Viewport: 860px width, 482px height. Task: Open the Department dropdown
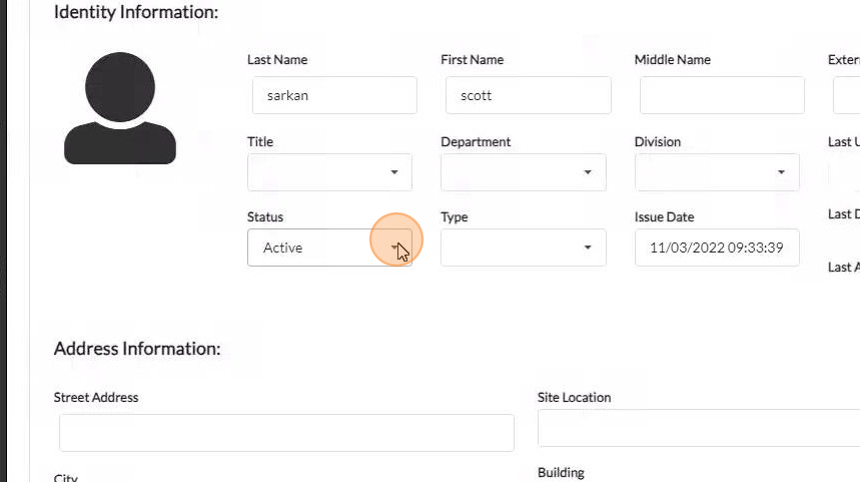coord(523,172)
